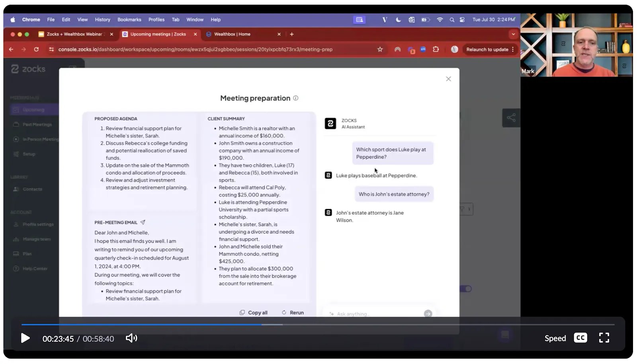
Task: Open a new browser tab with plus
Action: (292, 34)
